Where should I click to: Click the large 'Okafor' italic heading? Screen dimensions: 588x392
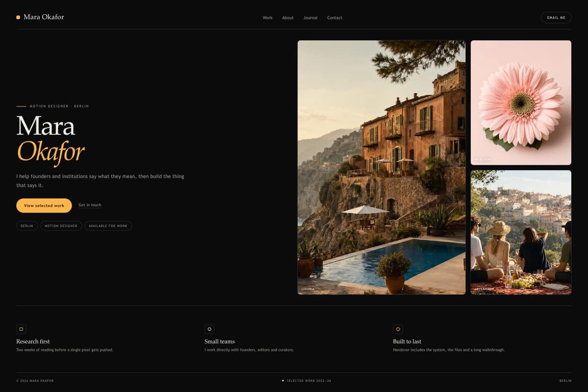click(x=51, y=151)
